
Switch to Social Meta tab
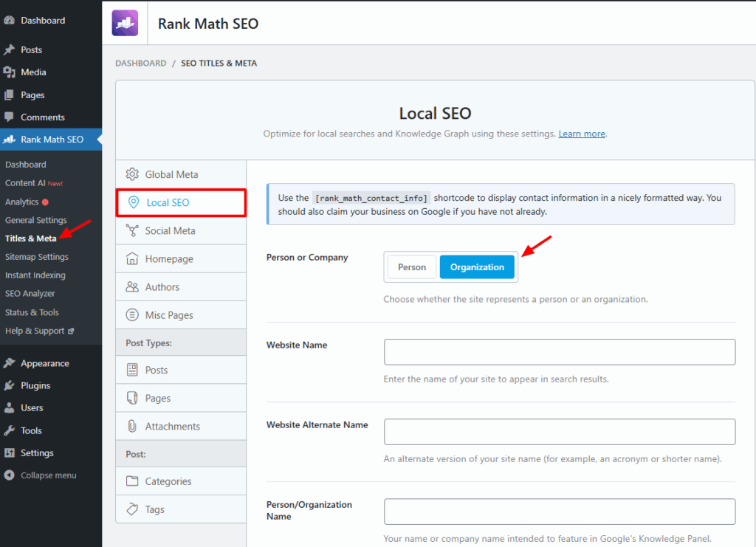point(181,230)
